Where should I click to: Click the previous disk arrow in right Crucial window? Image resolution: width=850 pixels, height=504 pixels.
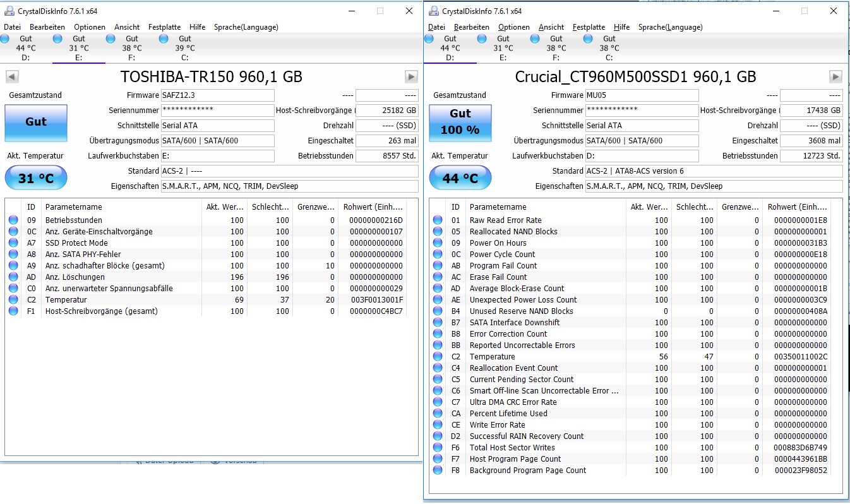pos(436,77)
